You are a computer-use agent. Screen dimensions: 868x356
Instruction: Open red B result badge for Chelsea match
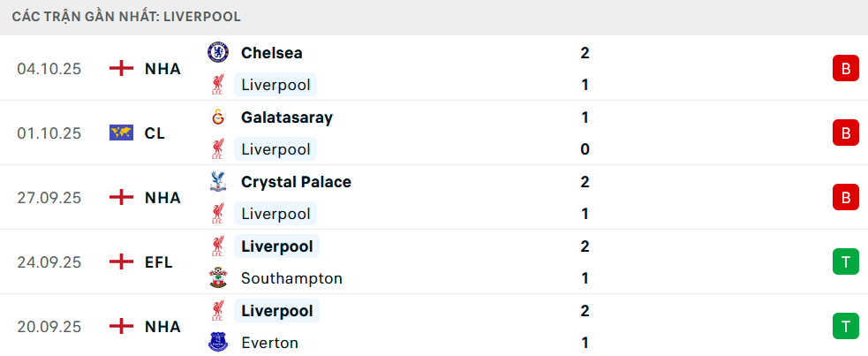coord(845,69)
